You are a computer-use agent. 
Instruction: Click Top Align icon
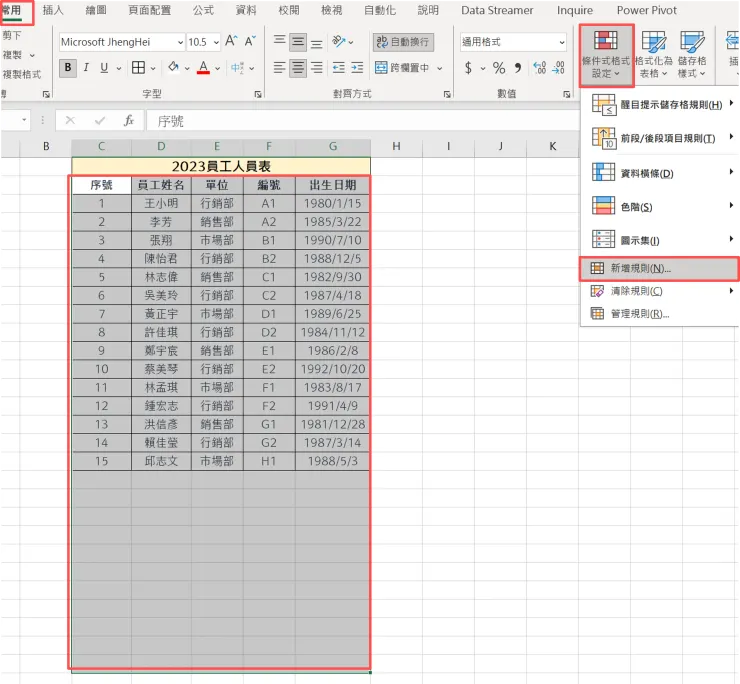[279, 41]
